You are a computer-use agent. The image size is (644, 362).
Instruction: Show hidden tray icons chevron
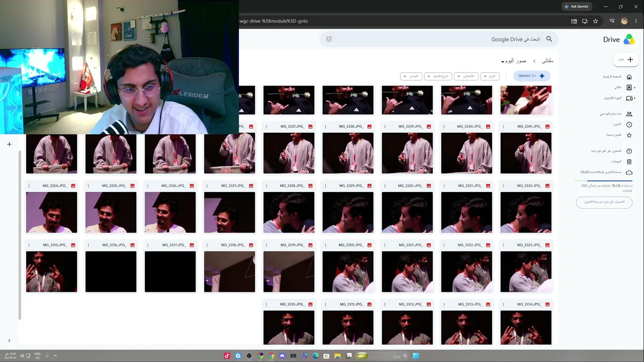coord(55,355)
